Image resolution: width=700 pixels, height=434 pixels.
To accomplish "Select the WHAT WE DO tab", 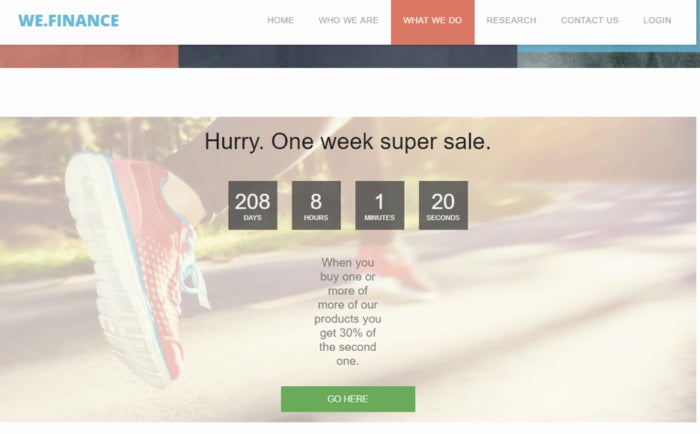I will click(x=432, y=22).
